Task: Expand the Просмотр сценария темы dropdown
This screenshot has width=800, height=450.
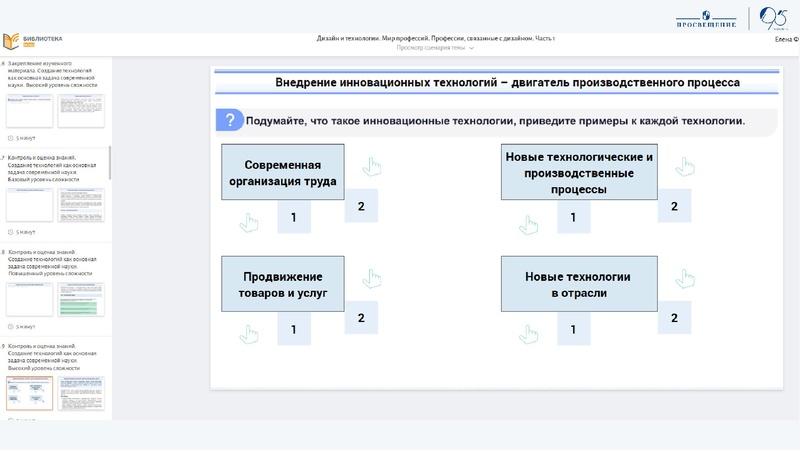Action: tap(435, 48)
